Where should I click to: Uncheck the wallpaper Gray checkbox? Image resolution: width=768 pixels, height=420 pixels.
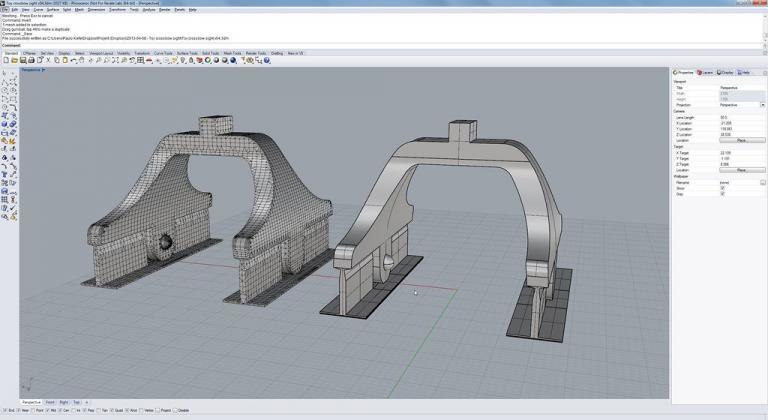click(x=722, y=194)
